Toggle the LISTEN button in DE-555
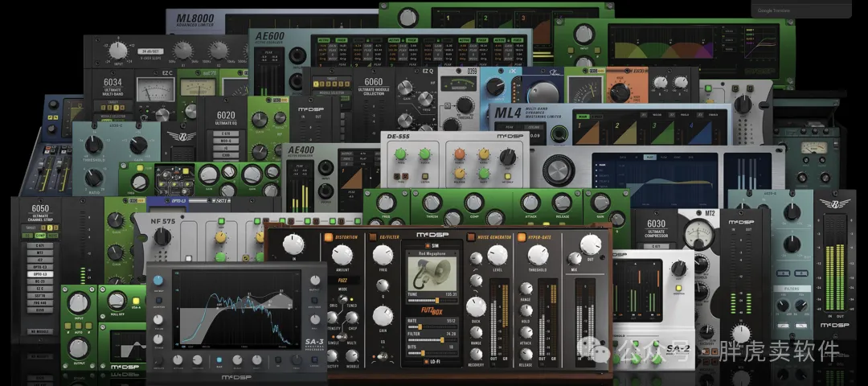Screen dimensions: 868x386 pos(424,177)
